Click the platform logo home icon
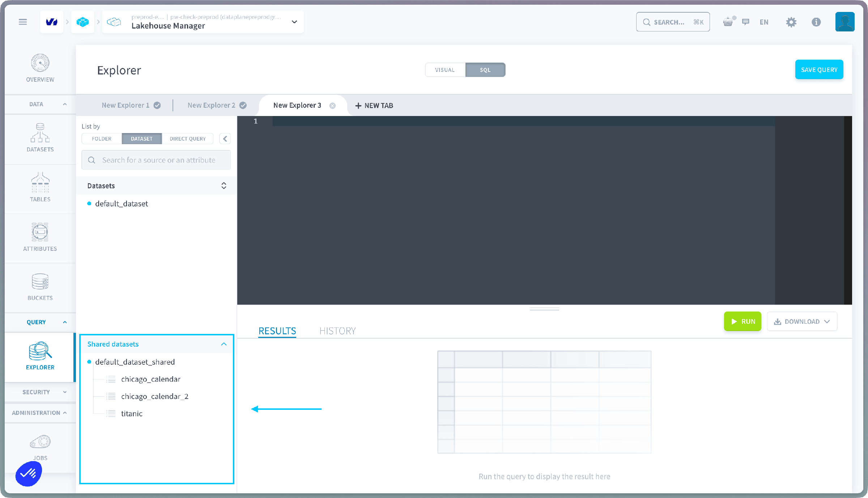Viewport: 868px width, 498px height. (52, 22)
